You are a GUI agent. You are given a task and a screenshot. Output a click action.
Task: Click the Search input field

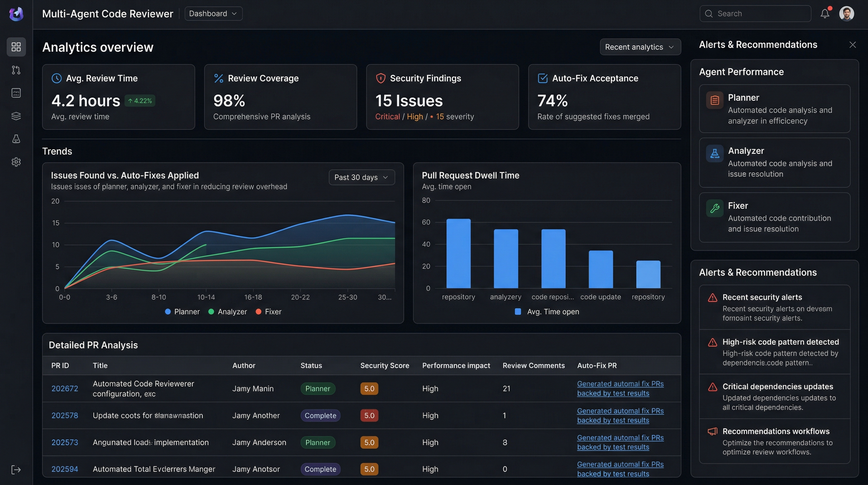[755, 14]
